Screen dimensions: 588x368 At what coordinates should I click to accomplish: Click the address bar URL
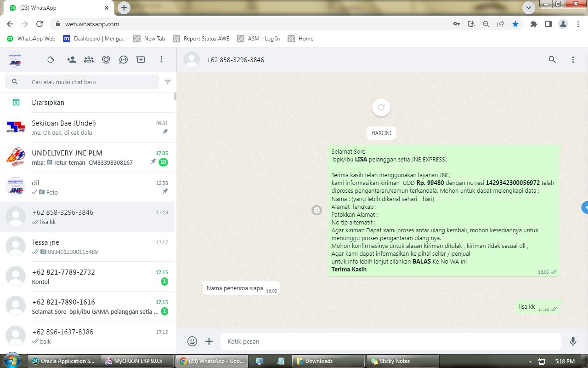coord(92,24)
